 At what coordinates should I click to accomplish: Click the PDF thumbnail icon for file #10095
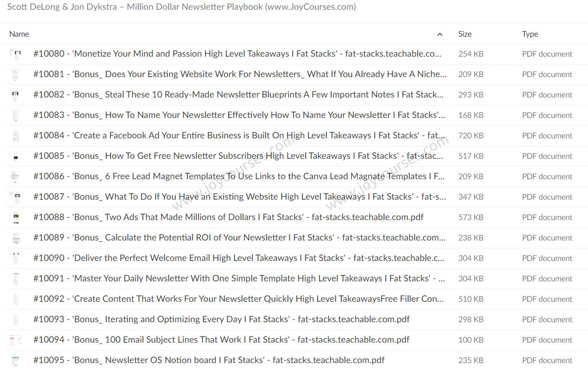coord(15,360)
